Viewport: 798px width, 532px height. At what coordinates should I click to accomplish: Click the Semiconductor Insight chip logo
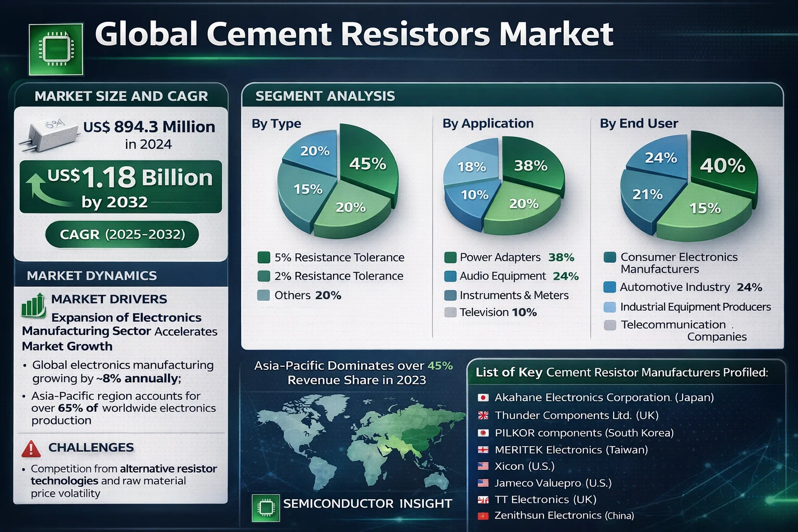tap(265, 507)
